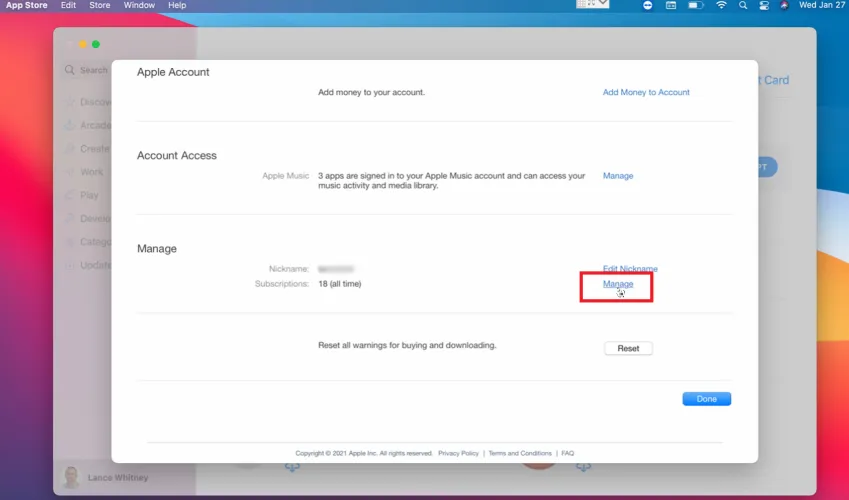
Task: Open the Work section icon
Action: (x=70, y=172)
